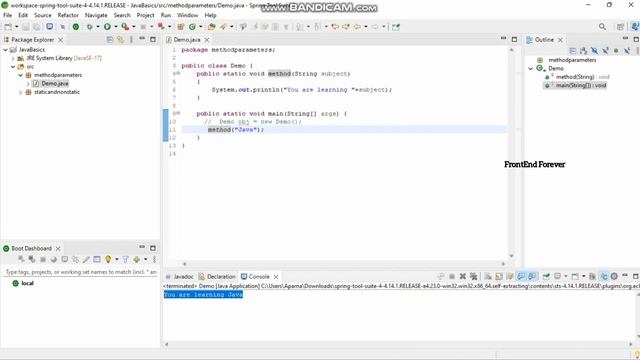Close the Demo.java editor tab
This screenshot has width=640, height=360.
point(207,40)
